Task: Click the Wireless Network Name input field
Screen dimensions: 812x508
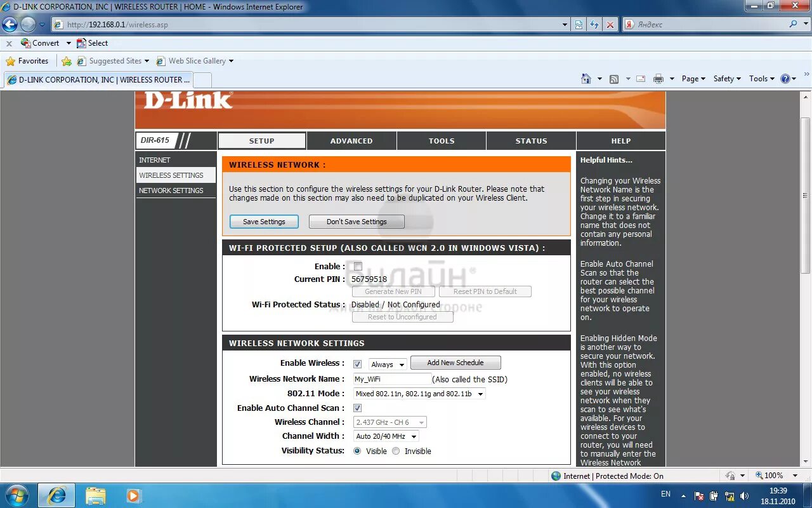Action: 391,379
